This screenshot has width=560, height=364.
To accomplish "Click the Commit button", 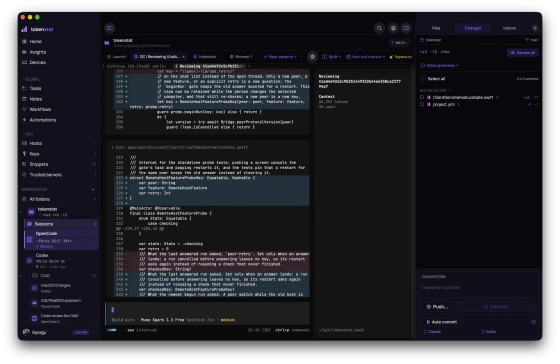I will 495,306.
